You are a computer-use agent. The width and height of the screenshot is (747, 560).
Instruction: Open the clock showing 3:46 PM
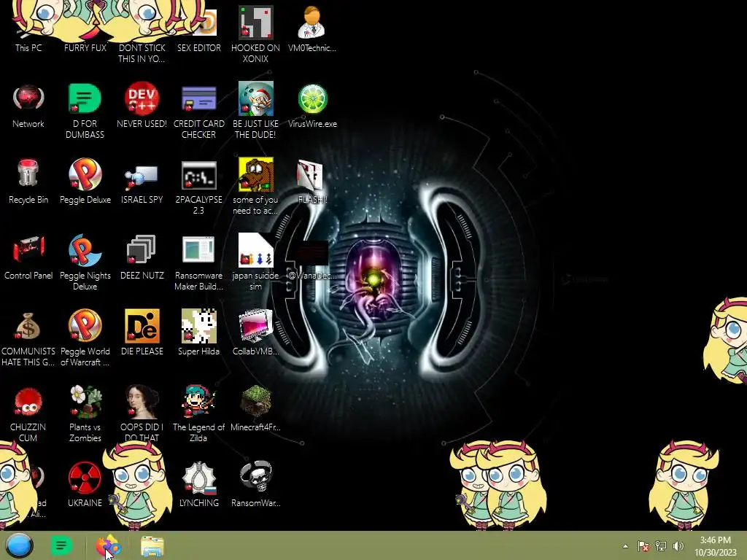[715, 546]
